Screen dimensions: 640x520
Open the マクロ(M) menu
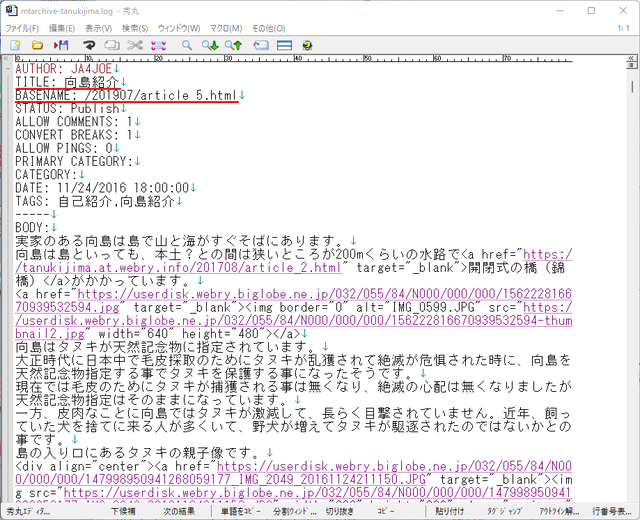[x=226, y=29]
